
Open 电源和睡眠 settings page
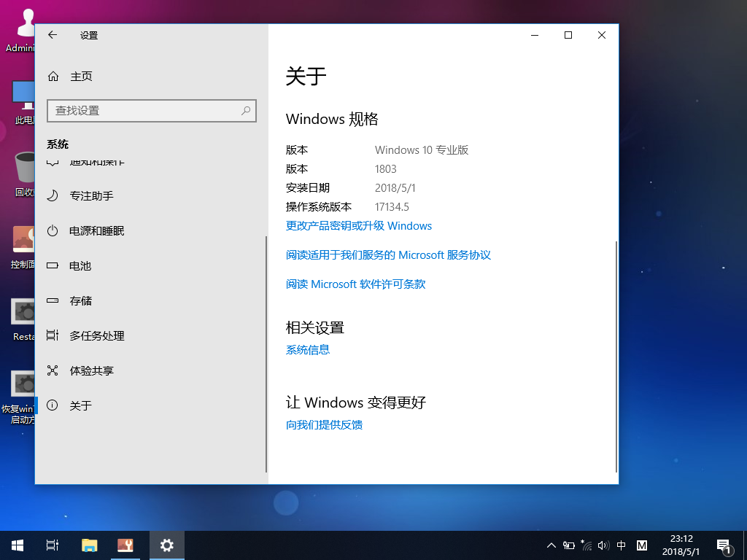96,231
